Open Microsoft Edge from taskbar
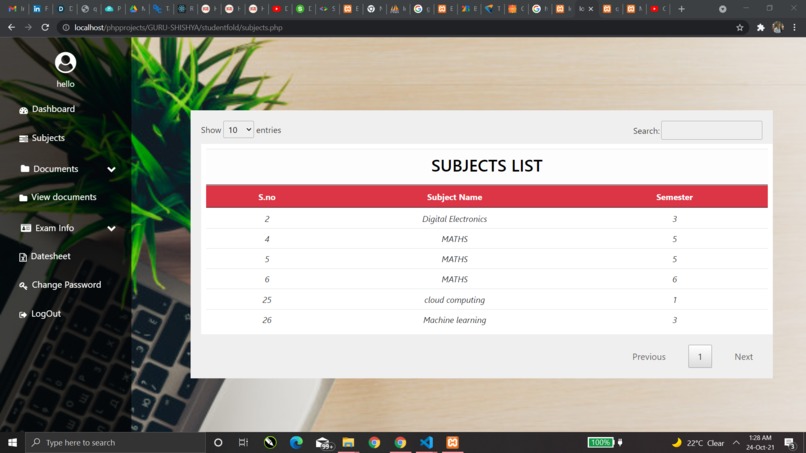This screenshot has width=806, height=453. pyautogui.click(x=296, y=443)
